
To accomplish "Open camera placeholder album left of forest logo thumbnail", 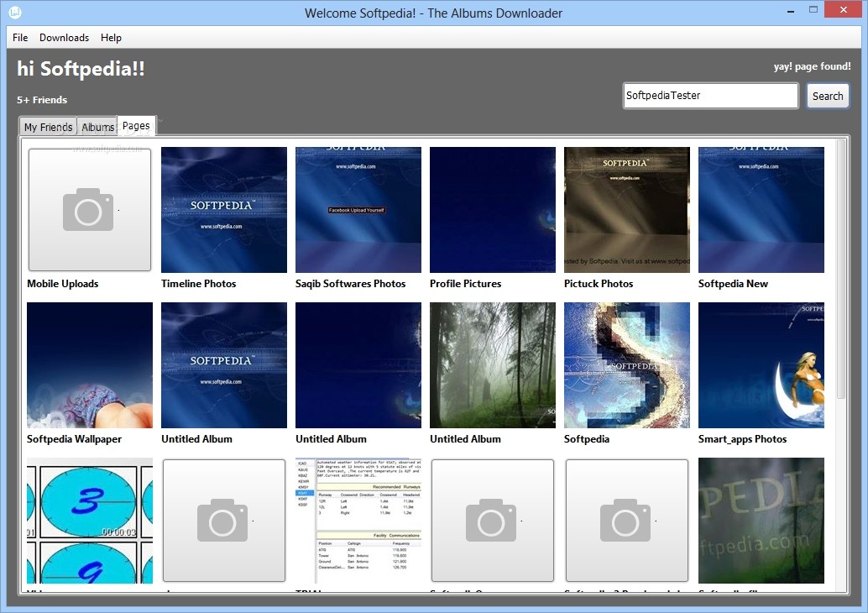I will click(626, 521).
